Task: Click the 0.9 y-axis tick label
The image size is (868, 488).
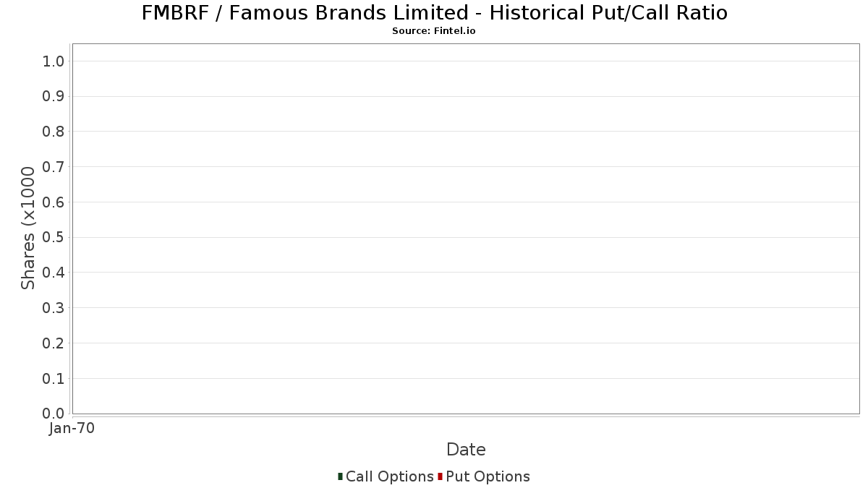Action: (x=54, y=96)
